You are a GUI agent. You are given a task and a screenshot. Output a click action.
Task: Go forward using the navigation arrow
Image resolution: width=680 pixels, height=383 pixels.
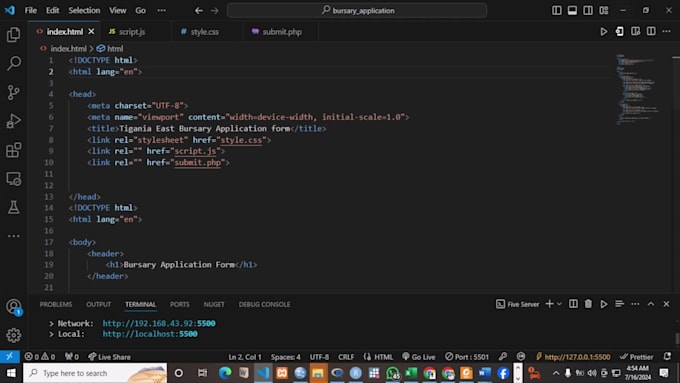pos(215,10)
